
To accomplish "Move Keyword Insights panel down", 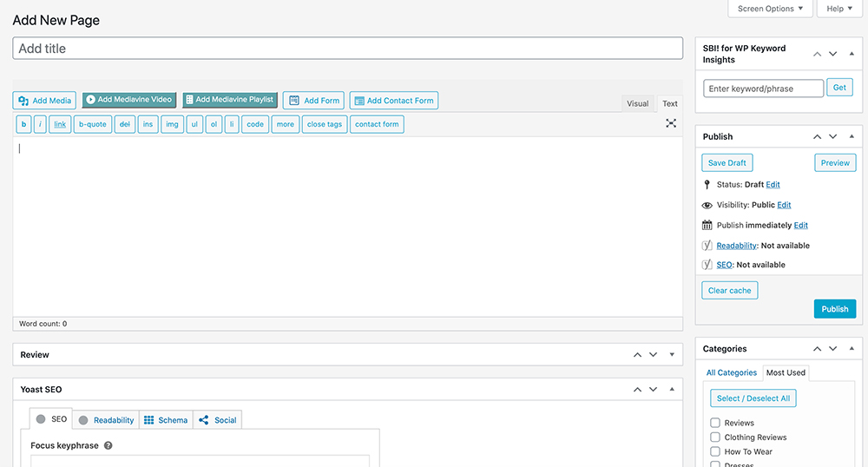I will click(x=832, y=54).
